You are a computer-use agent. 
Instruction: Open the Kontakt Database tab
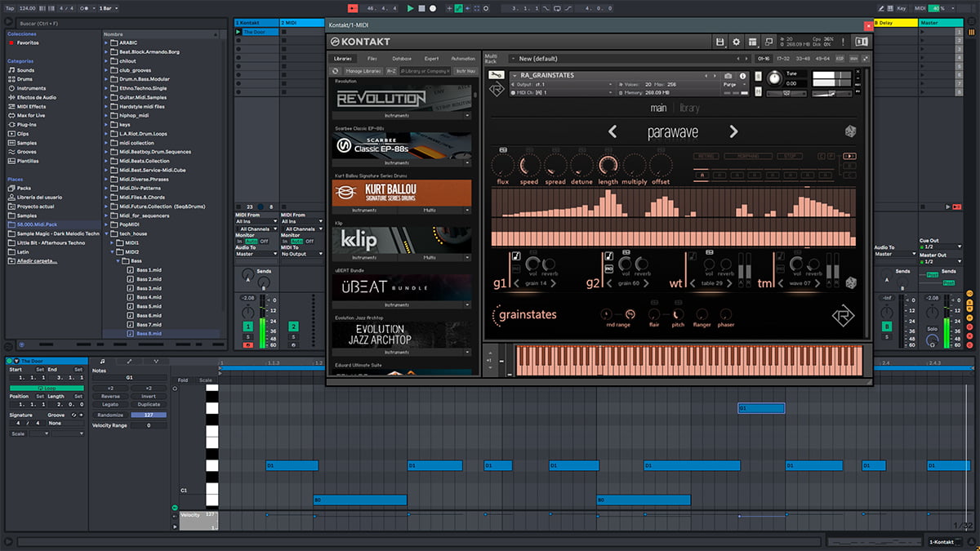coord(402,59)
